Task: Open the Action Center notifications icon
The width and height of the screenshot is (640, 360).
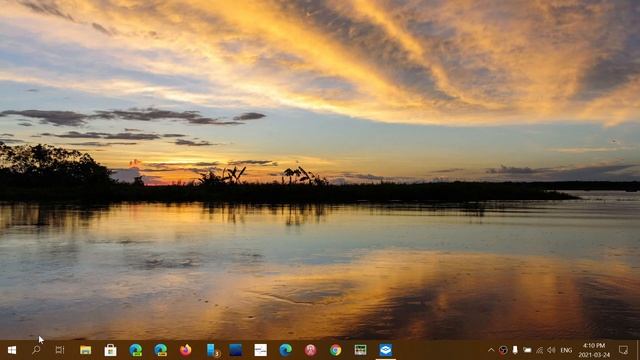Action: (623, 350)
